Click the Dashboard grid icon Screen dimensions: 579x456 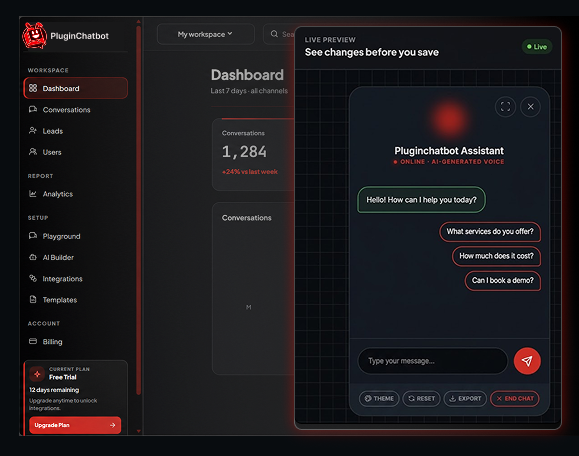[x=33, y=88]
